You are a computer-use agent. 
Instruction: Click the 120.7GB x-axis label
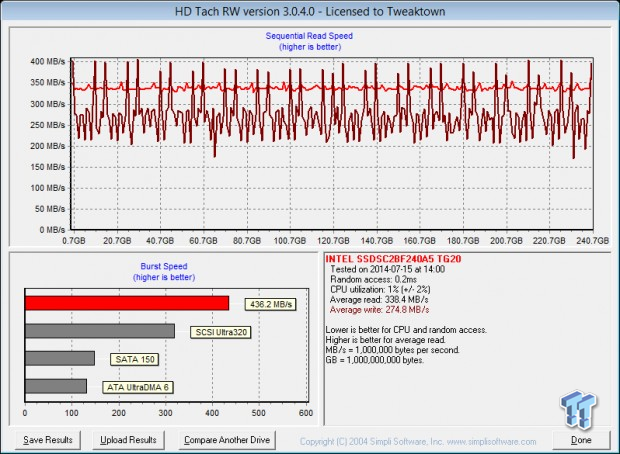333,240
